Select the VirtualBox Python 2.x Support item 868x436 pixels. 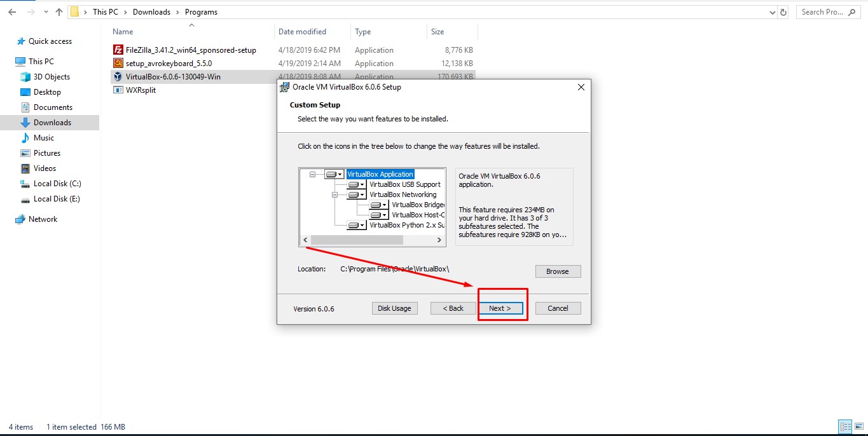pyautogui.click(x=407, y=225)
